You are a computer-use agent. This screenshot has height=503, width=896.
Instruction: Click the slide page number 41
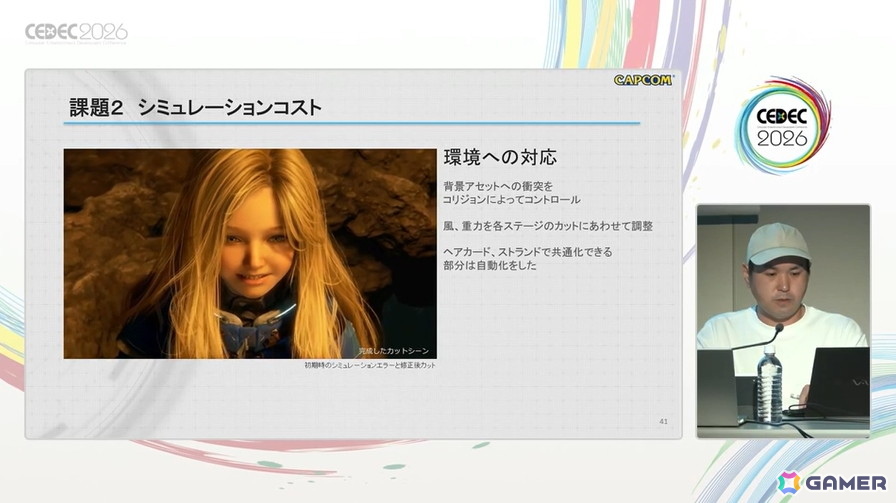pyautogui.click(x=663, y=421)
